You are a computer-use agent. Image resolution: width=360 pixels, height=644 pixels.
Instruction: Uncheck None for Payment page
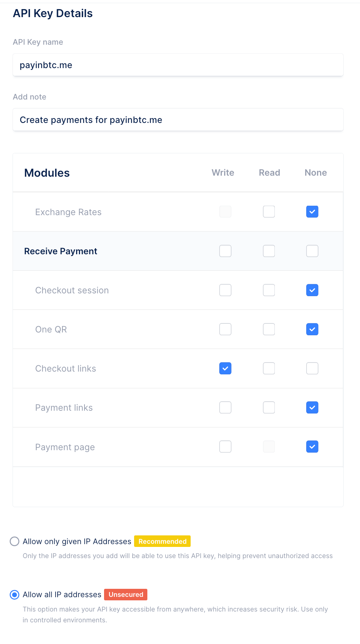(312, 447)
